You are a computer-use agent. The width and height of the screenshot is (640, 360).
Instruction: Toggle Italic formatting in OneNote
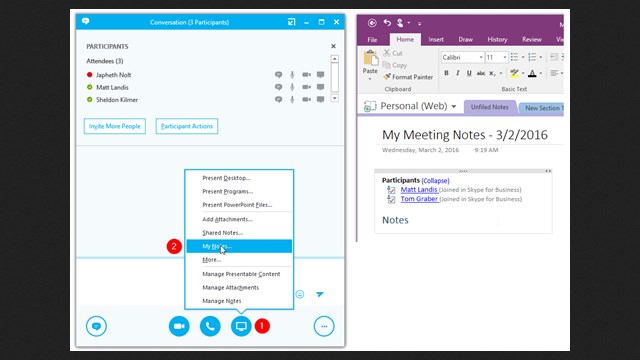tap(458, 73)
